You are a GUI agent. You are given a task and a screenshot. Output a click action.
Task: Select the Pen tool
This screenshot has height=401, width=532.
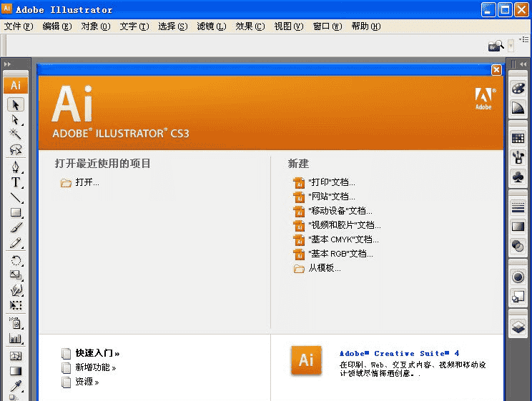[16, 167]
